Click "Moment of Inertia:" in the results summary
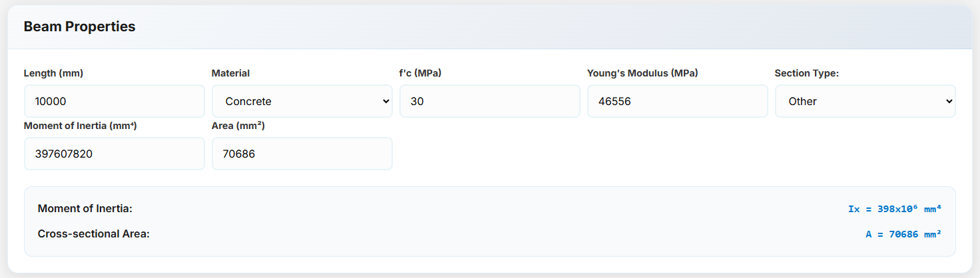The image size is (980, 278). click(x=85, y=209)
